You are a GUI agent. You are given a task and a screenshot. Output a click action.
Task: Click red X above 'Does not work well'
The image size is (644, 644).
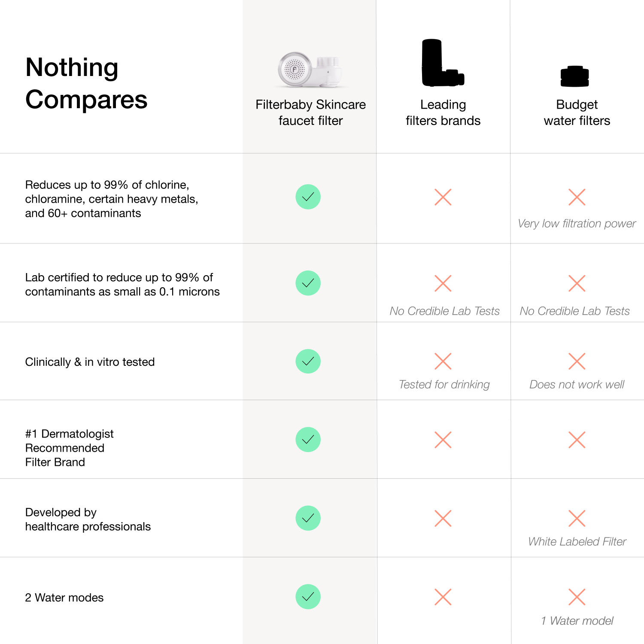pyautogui.click(x=577, y=361)
